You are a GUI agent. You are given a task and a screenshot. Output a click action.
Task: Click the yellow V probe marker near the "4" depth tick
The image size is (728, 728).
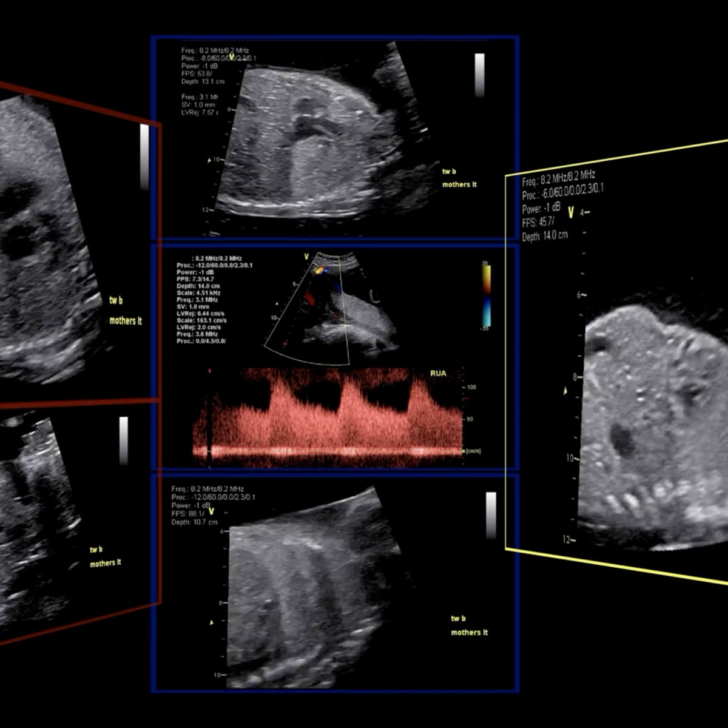(571, 212)
